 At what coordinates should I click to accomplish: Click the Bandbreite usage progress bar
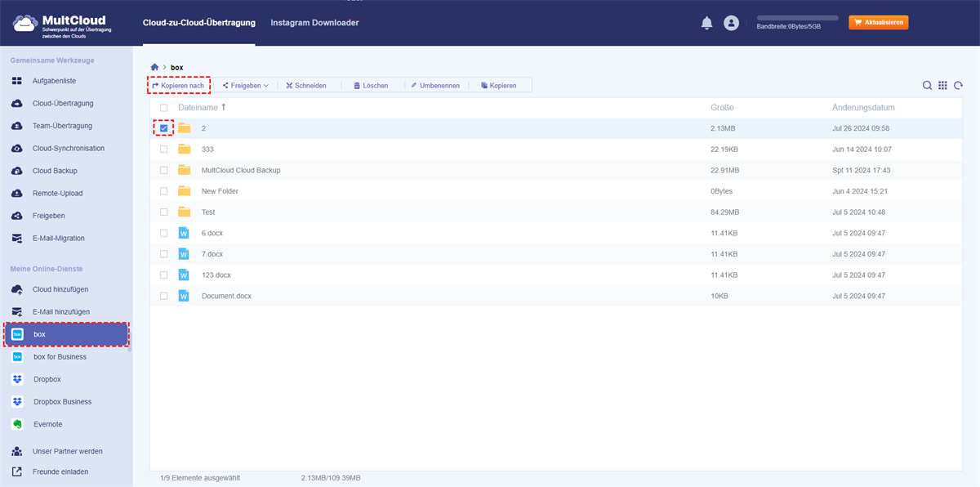tap(797, 17)
